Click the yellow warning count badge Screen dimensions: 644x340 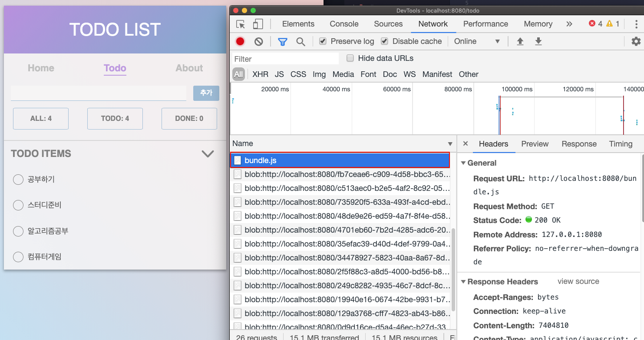click(613, 24)
